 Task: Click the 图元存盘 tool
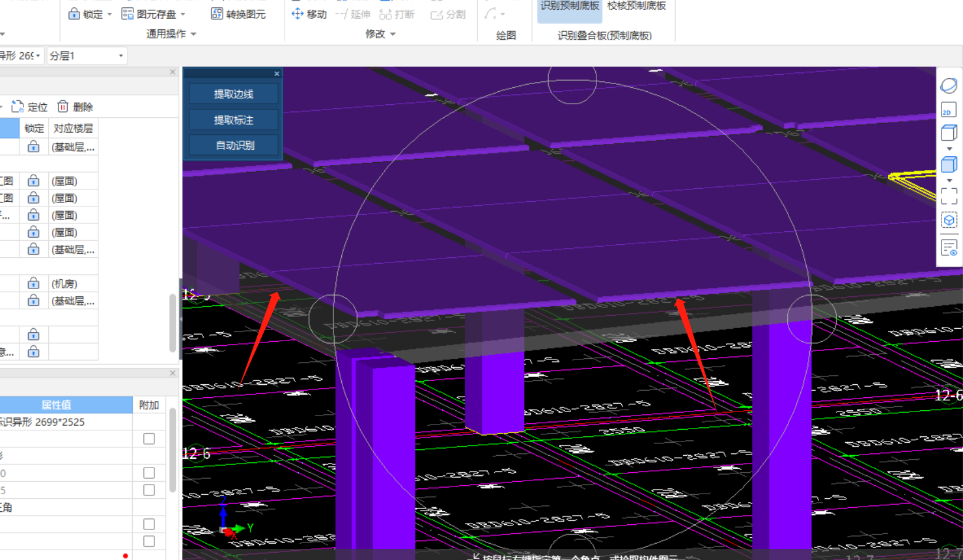click(x=149, y=14)
